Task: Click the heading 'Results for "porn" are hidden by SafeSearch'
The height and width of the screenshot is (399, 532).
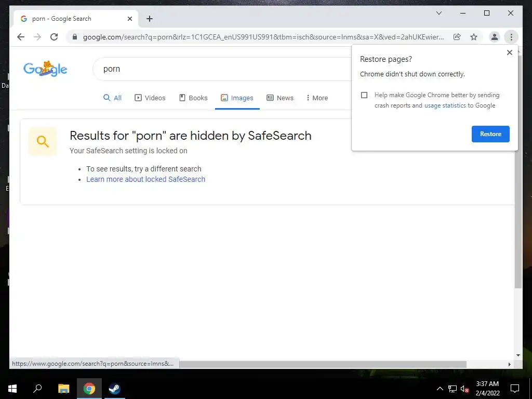Action: [x=190, y=136]
